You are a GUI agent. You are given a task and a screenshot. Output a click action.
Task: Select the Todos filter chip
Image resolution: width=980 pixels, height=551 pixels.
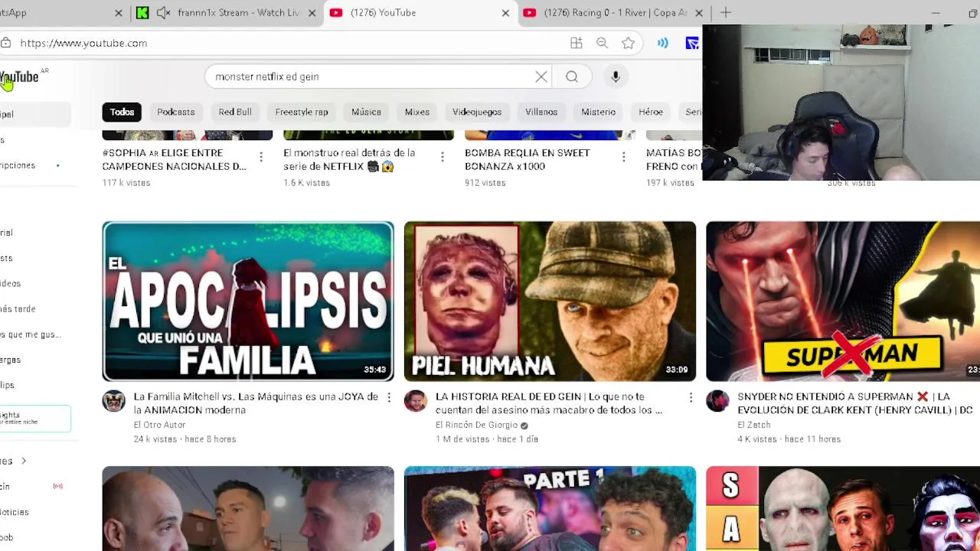(x=122, y=112)
